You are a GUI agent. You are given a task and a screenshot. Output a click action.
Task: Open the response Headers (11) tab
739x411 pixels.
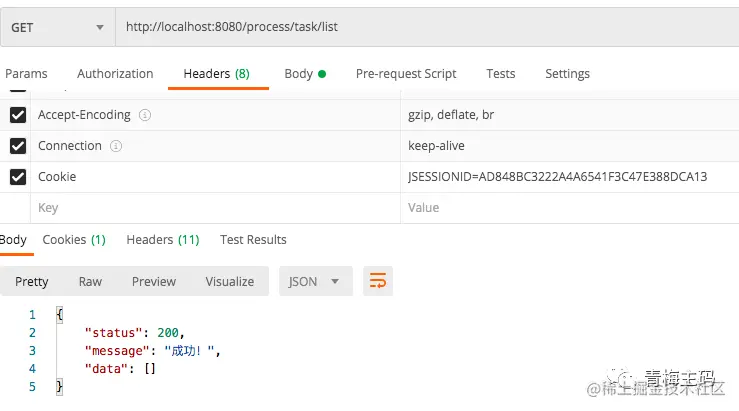pos(163,240)
